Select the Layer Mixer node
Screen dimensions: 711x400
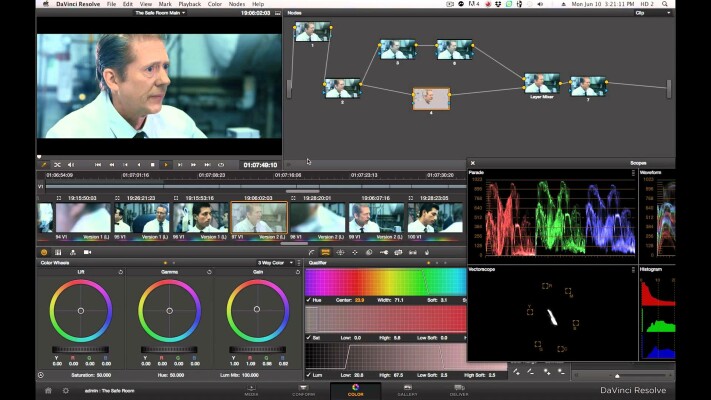coord(541,83)
